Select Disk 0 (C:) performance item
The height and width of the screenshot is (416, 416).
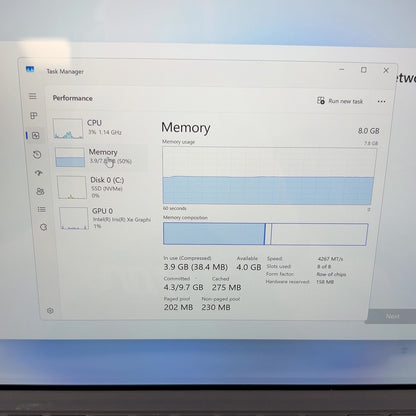(103, 187)
